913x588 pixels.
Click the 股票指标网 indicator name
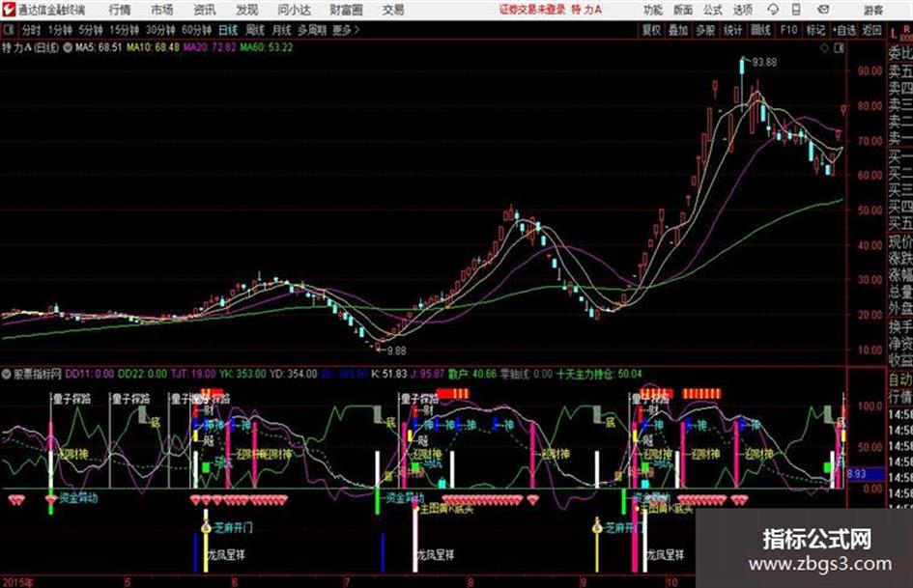(38, 374)
